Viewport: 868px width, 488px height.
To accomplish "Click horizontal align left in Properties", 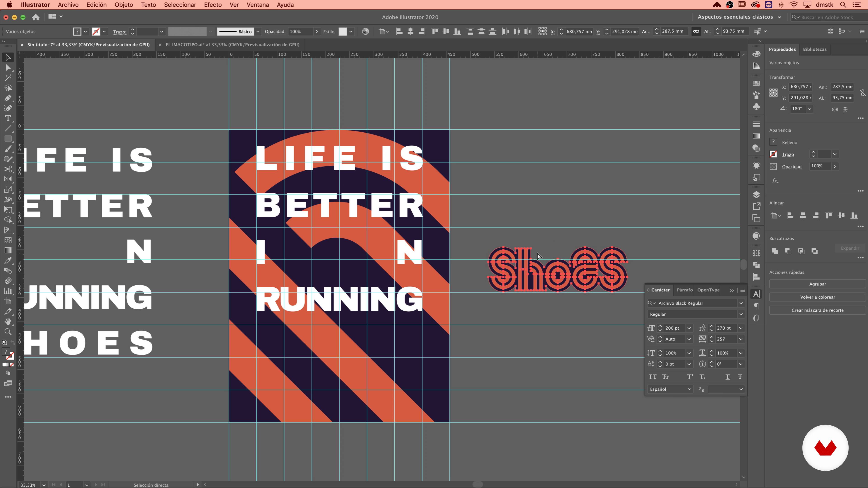I will click(790, 216).
